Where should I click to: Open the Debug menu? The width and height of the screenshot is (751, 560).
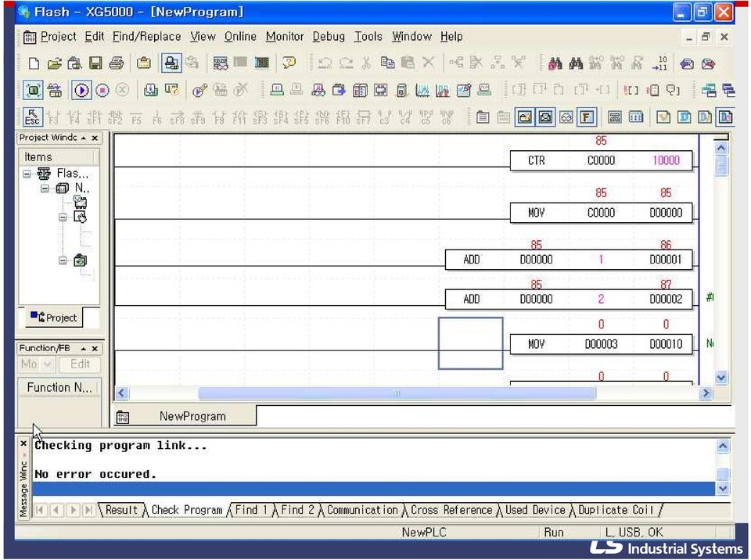(329, 37)
